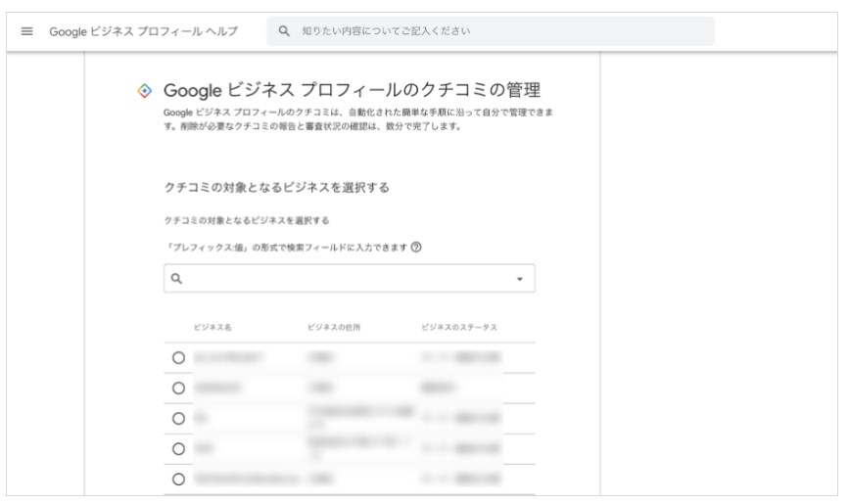Screen dimensions: 850x504
Task: Click the Google Business Profile diamond logo icon
Action: coord(145,90)
